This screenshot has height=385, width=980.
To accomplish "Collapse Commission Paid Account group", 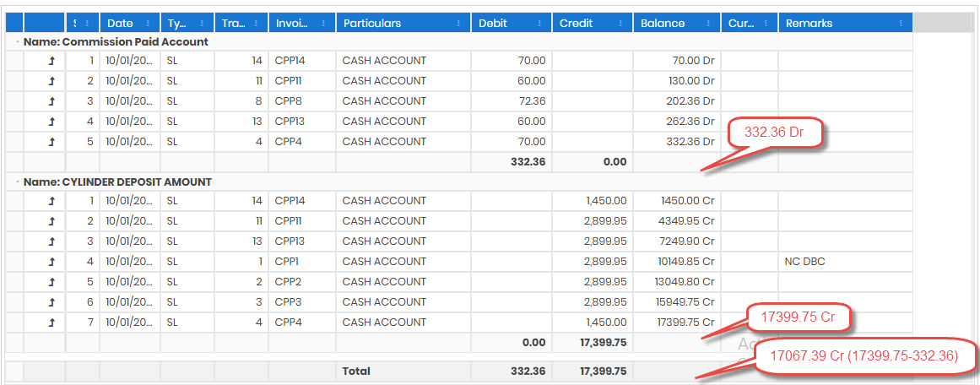I will (17, 41).
